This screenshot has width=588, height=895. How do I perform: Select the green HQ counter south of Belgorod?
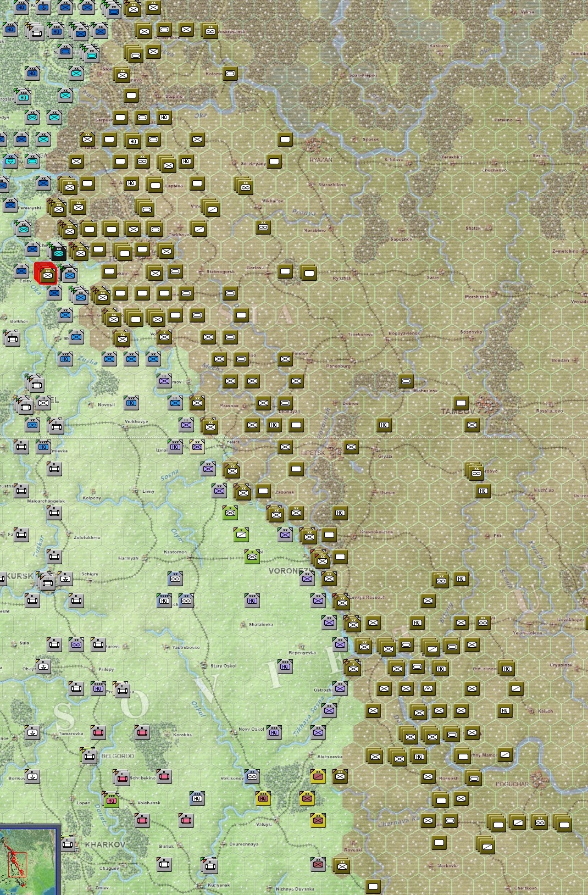pyautogui.click(x=112, y=800)
